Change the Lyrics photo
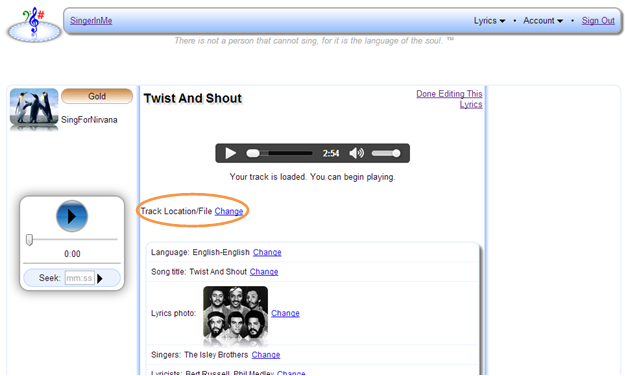625x376 pixels. 285,313
